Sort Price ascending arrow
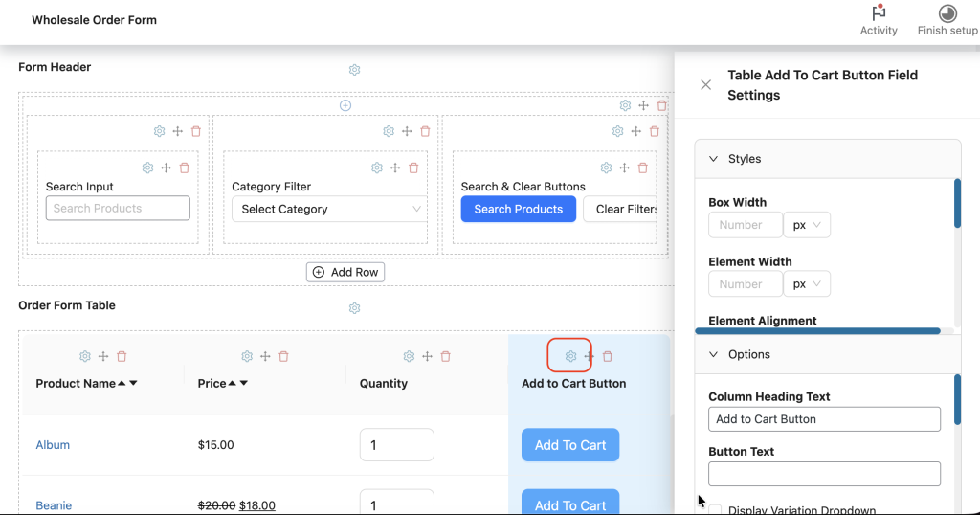 (x=232, y=383)
